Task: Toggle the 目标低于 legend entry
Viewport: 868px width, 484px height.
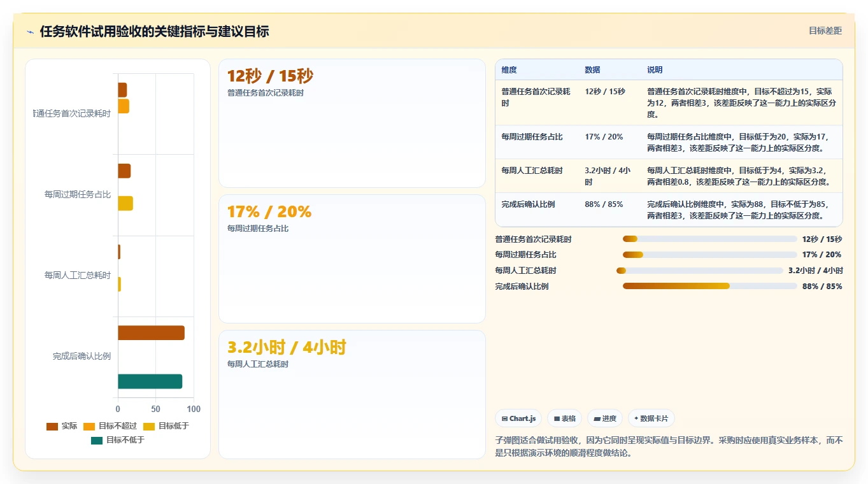Action: (x=166, y=426)
